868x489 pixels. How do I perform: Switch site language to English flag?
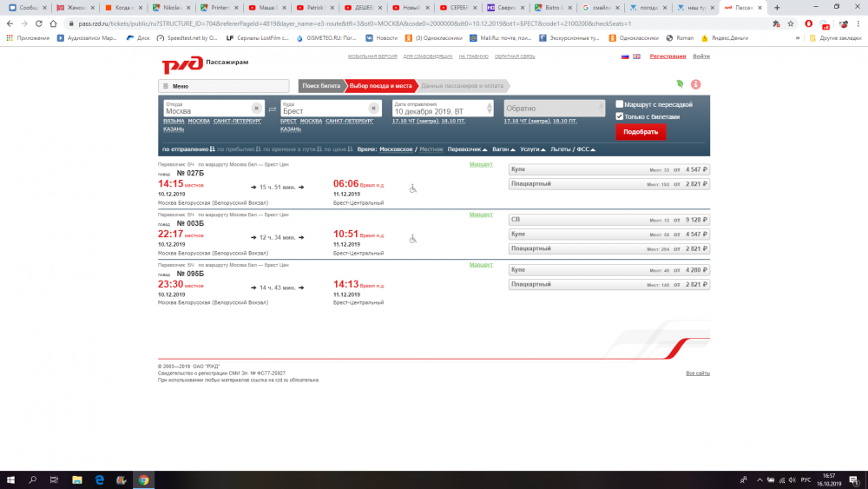click(636, 56)
